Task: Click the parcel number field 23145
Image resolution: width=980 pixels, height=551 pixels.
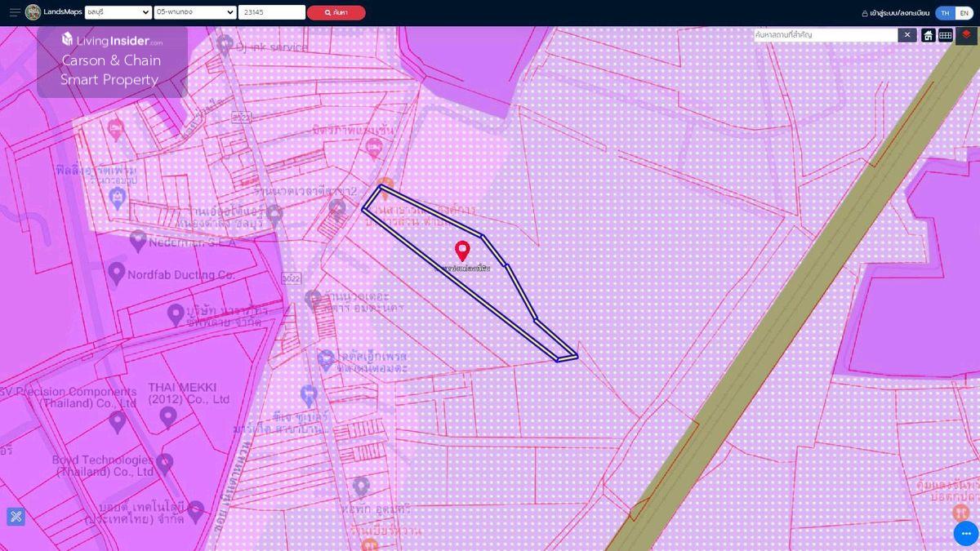Action: (271, 12)
